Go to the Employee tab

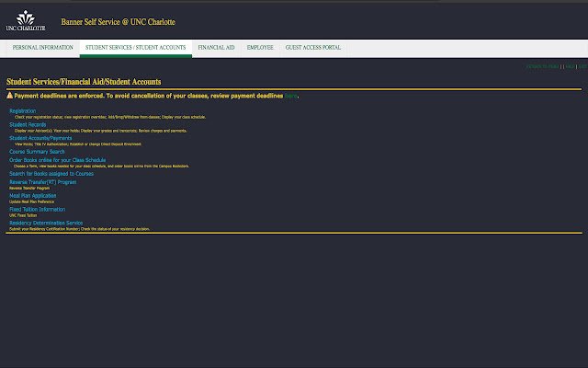[260, 48]
